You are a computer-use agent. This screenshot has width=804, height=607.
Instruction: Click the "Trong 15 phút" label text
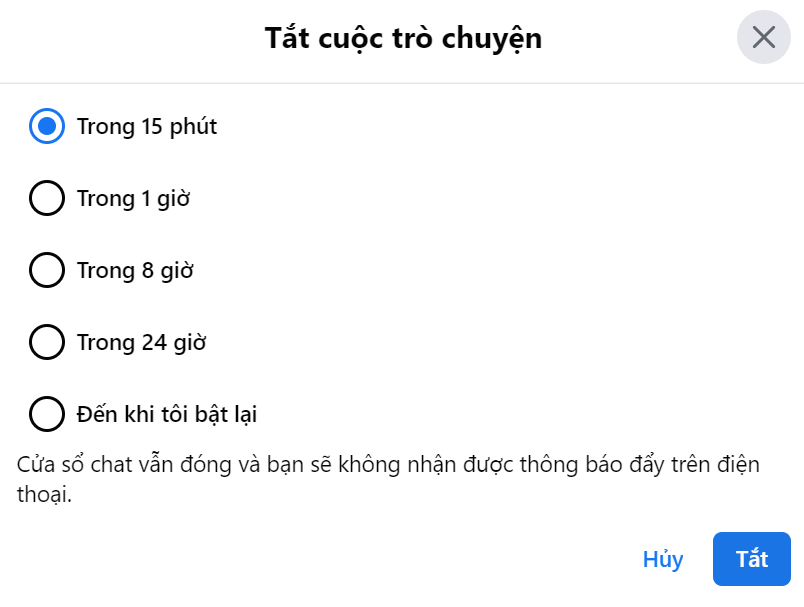tap(147, 127)
